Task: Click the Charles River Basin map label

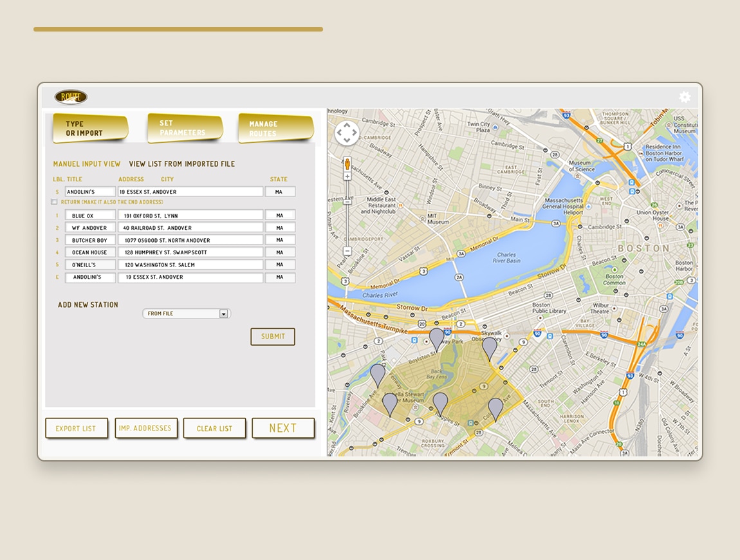Action: click(x=506, y=257)
